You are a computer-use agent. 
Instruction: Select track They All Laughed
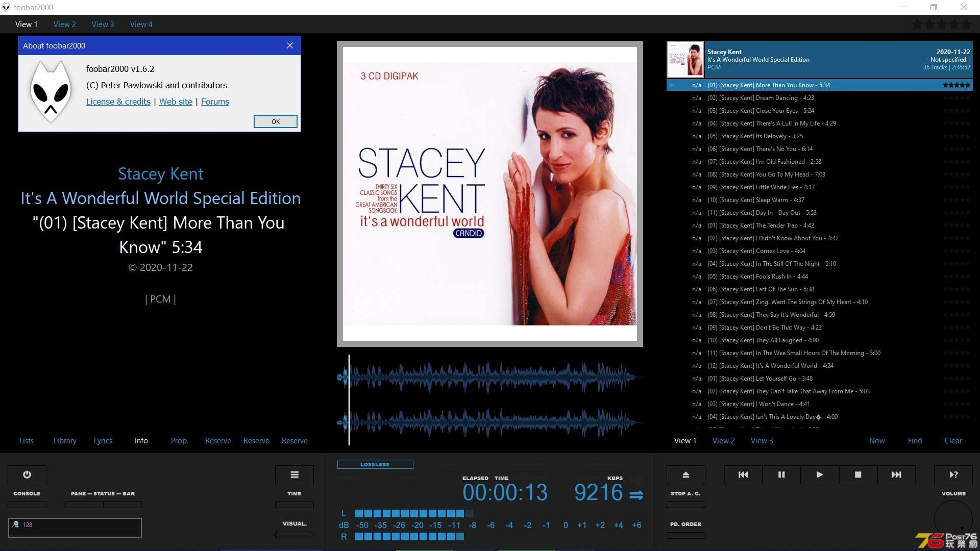[x=819, y=340]
